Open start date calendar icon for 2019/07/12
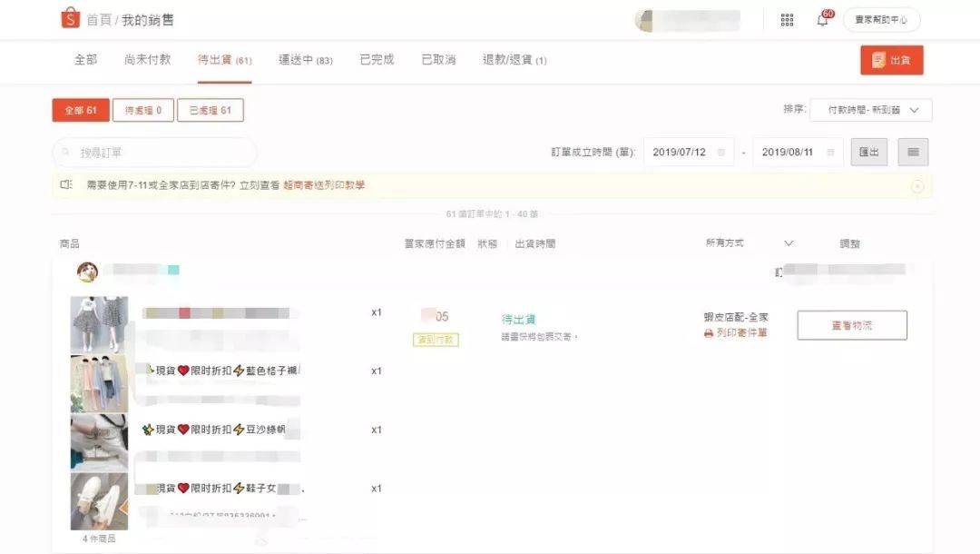 click(x=721, y=152)
